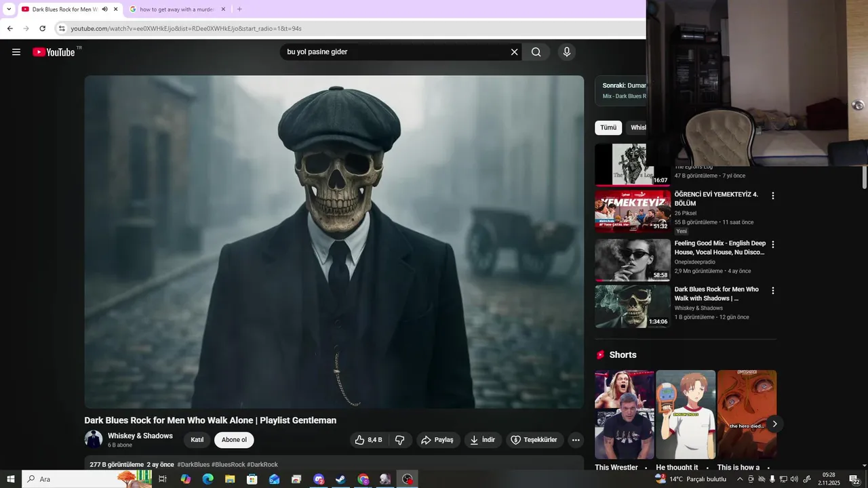Open options for Walk with Shadows video

[772, 290]
